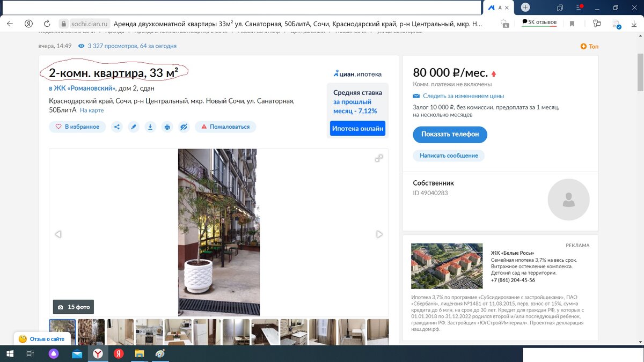
Task: Open the '15 фото' gallery badge
Action: click(x=74, y=307)
